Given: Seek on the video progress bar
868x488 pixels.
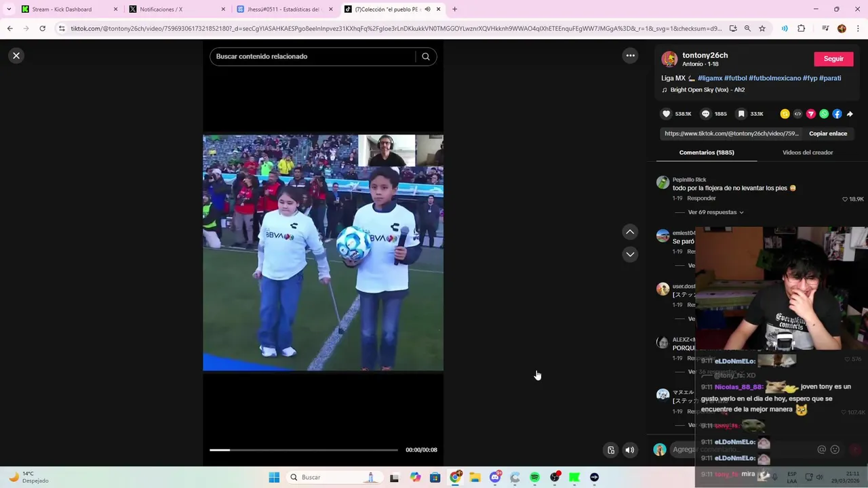Looking at the screenshot, I should [x=304, y=450].
